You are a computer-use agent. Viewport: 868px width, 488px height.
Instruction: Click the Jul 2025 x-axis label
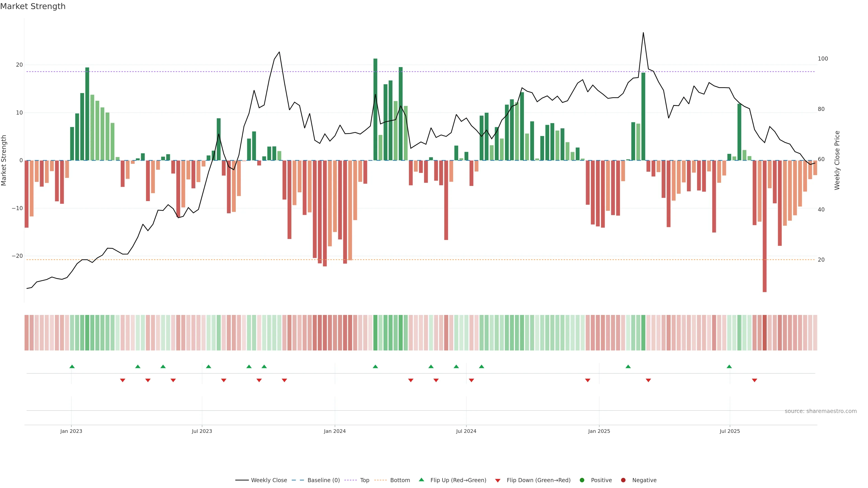[x=729, y=431]
